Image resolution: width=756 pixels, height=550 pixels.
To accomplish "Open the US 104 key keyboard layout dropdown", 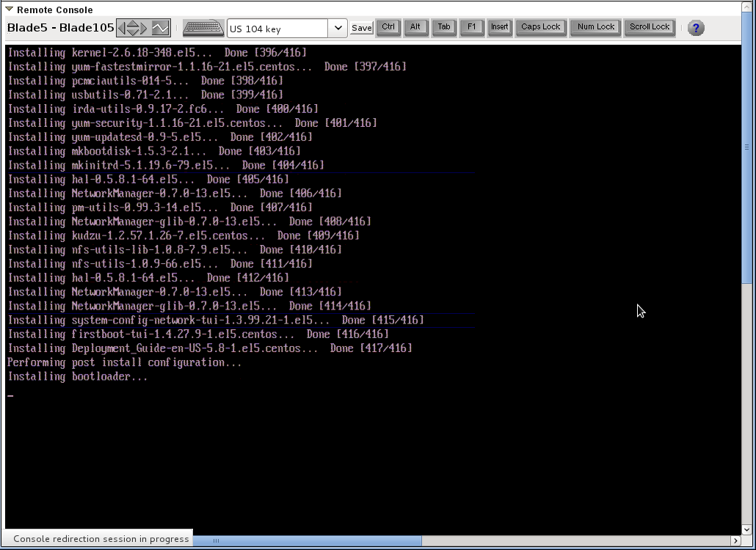I will click(338, 29).
